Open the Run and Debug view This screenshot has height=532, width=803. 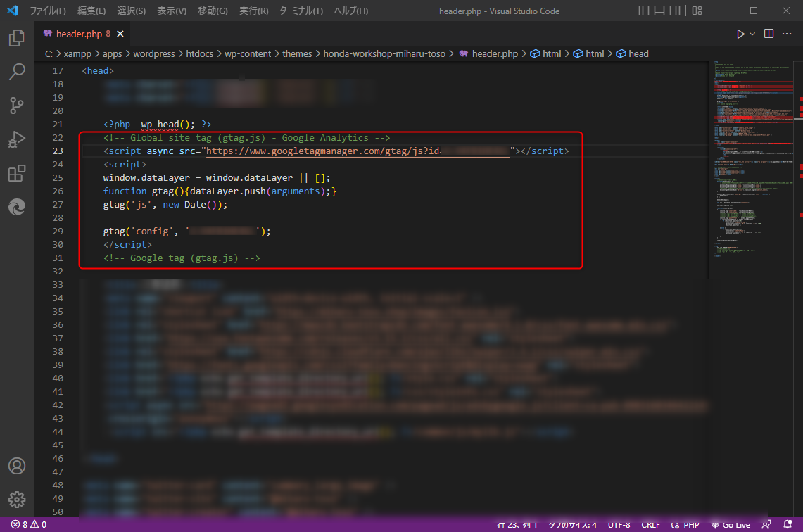click(16, 139)
